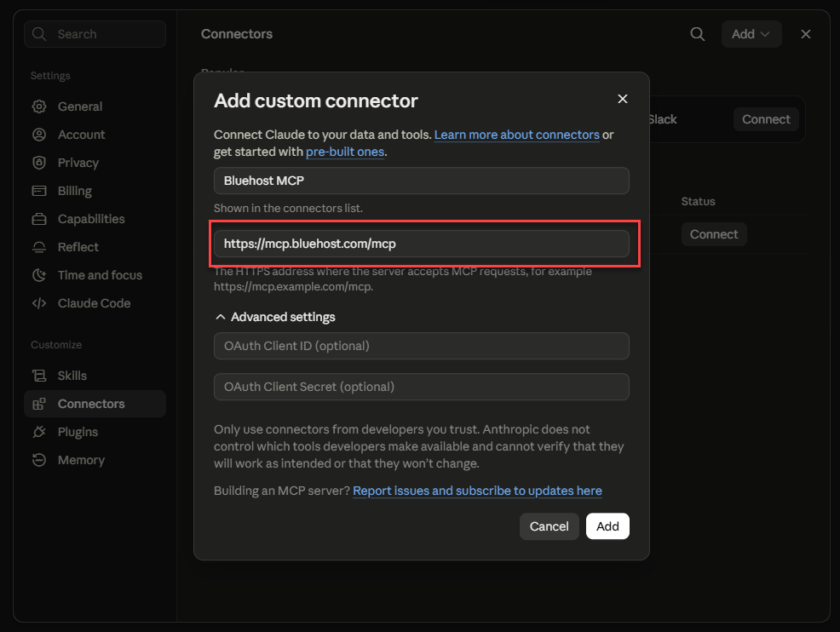Open 'Learn more about connectors' link
This screenshot has width=840, height=632.
[516, 135]
